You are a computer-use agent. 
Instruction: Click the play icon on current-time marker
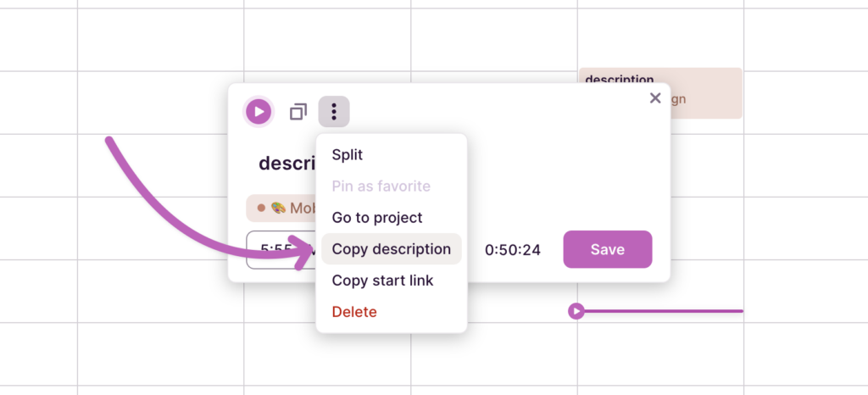pyautogui.click(x=576, y=311)
